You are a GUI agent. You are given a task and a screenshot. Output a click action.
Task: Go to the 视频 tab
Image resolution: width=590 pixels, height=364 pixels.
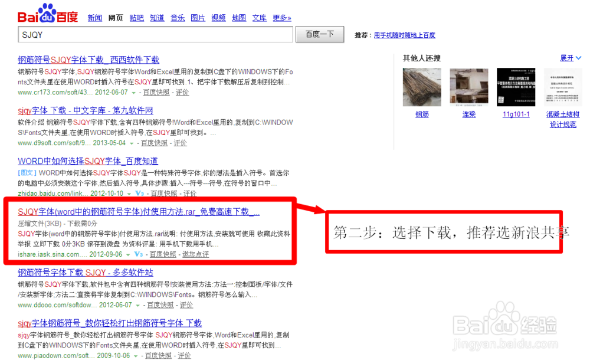point(219,18)
